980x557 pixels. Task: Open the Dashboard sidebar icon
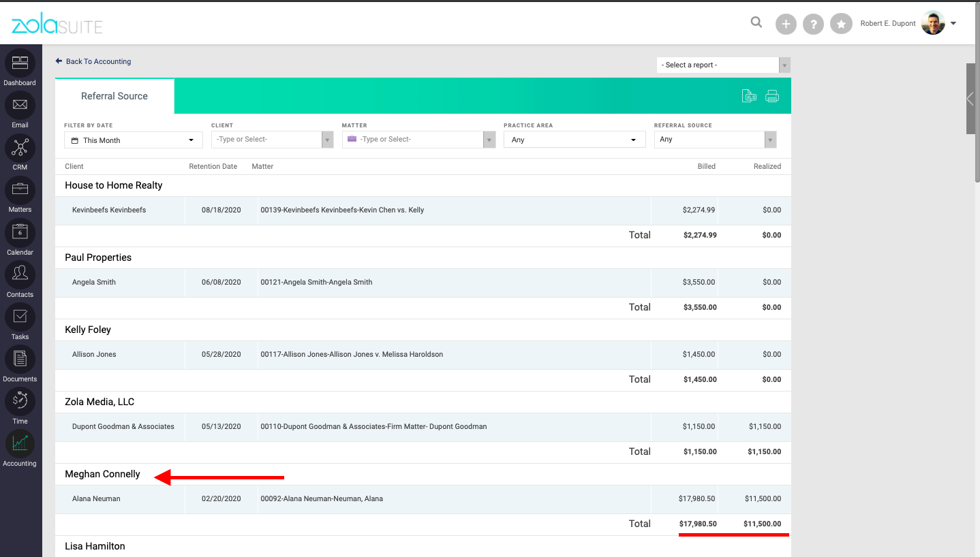pyautogui.click(x=20, y=63)
